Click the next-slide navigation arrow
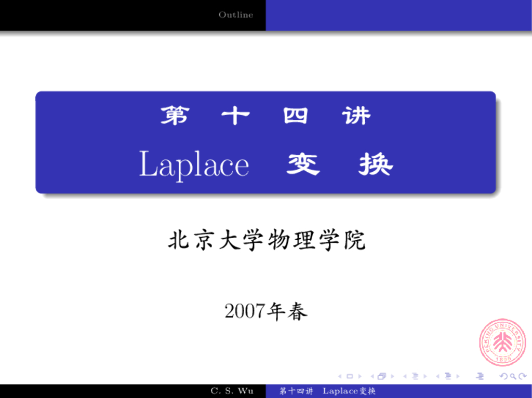The width and height of the screenshot is (532, 398). [x=360, y=376]
